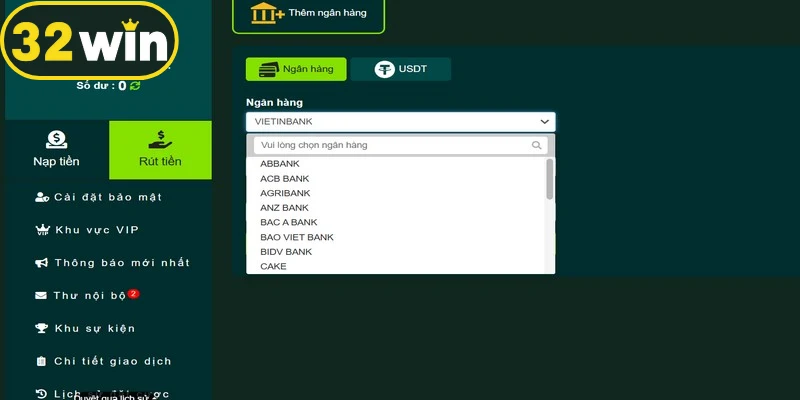Click the Rút tiền withdraw hand icon
This screenshot has width=800, height=400.
pos(160,139)
